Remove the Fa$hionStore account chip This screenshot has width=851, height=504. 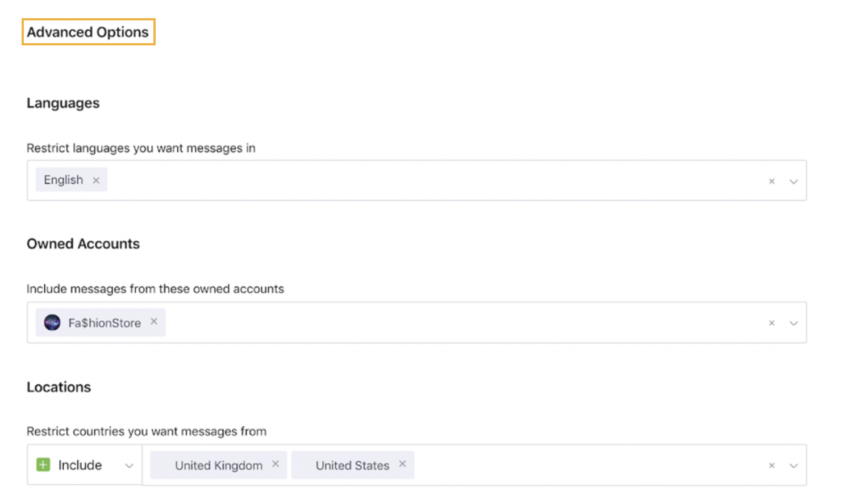point(154,321)
